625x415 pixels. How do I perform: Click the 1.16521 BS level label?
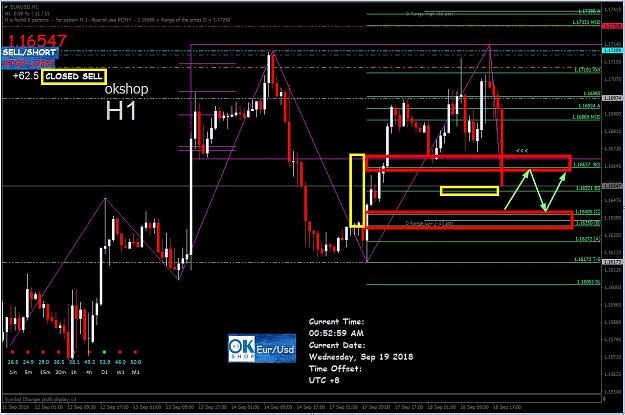[x=588, y=188]
